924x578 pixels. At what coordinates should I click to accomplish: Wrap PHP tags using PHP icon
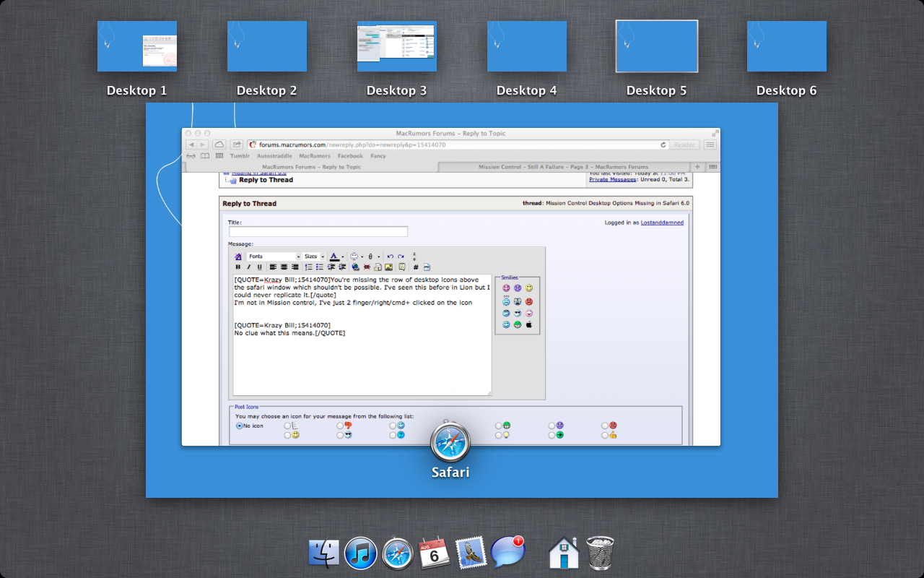[x=427, y=267]
